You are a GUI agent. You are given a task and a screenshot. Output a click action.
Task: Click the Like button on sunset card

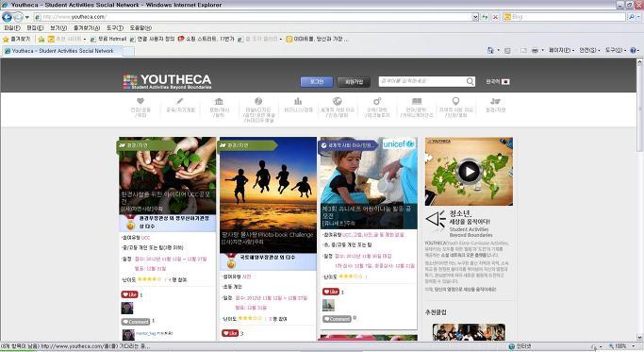pyautogui.click(x=230, y=333)
